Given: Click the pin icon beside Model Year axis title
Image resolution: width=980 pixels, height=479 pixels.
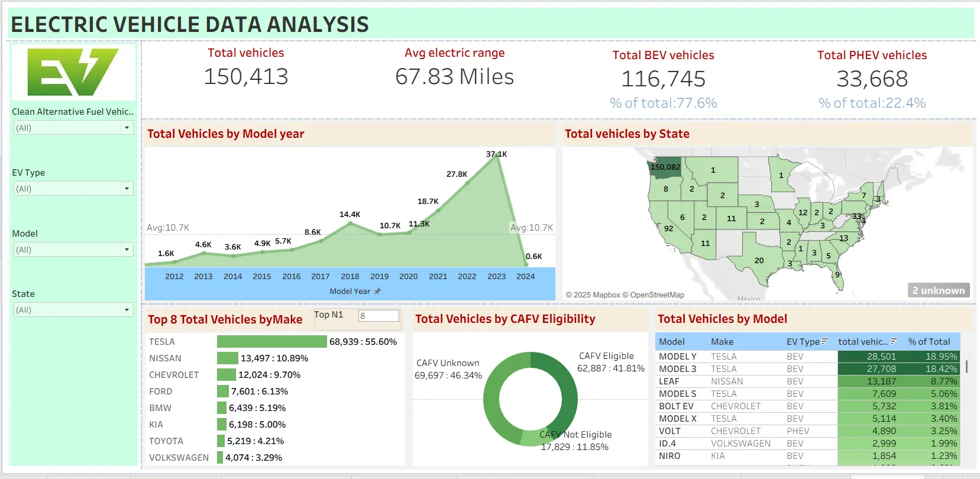Looking at the screenshot, I should (x=378, y=291).
